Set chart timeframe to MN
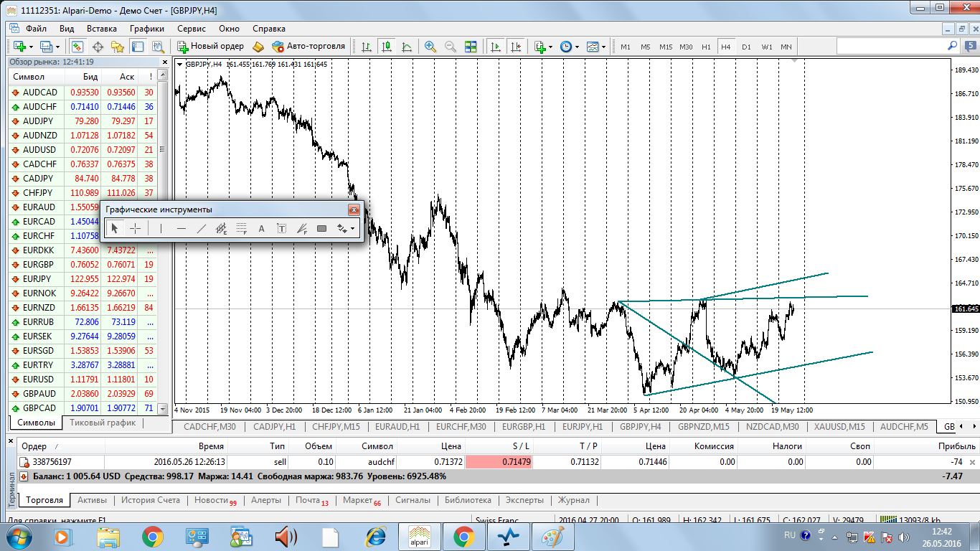The image size is (980, 551). [786, 47]
